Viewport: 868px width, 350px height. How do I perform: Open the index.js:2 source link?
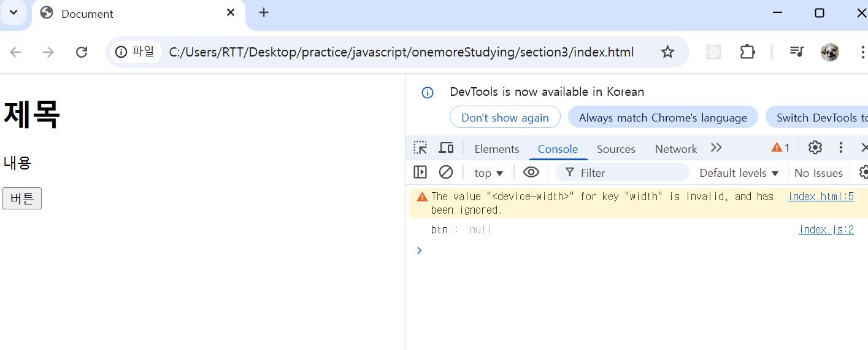pyautogui.click(x=826, y=230)
